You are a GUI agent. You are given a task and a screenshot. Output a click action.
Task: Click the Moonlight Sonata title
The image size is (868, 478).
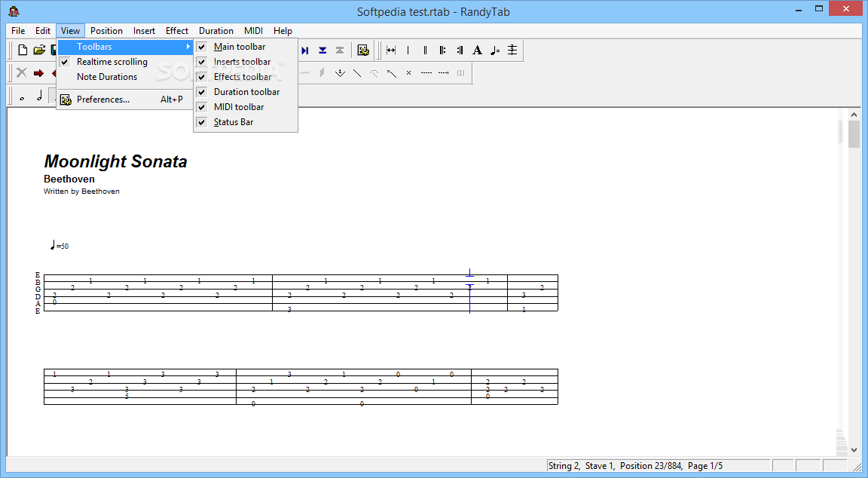(116, 161)
